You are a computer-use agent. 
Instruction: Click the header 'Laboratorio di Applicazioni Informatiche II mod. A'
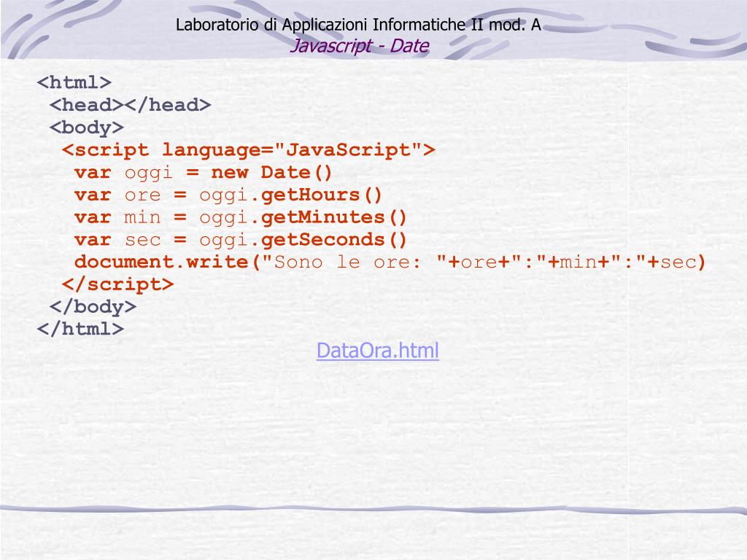[358, 24]
